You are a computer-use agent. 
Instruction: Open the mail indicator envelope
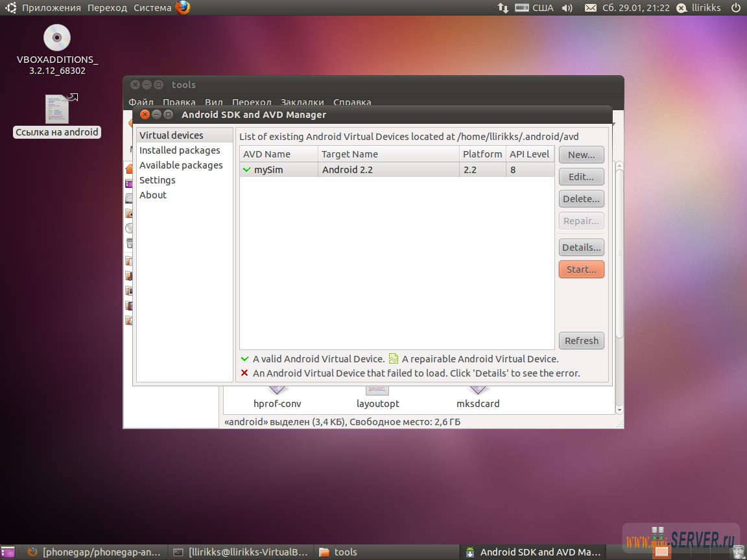coord(590,8)
